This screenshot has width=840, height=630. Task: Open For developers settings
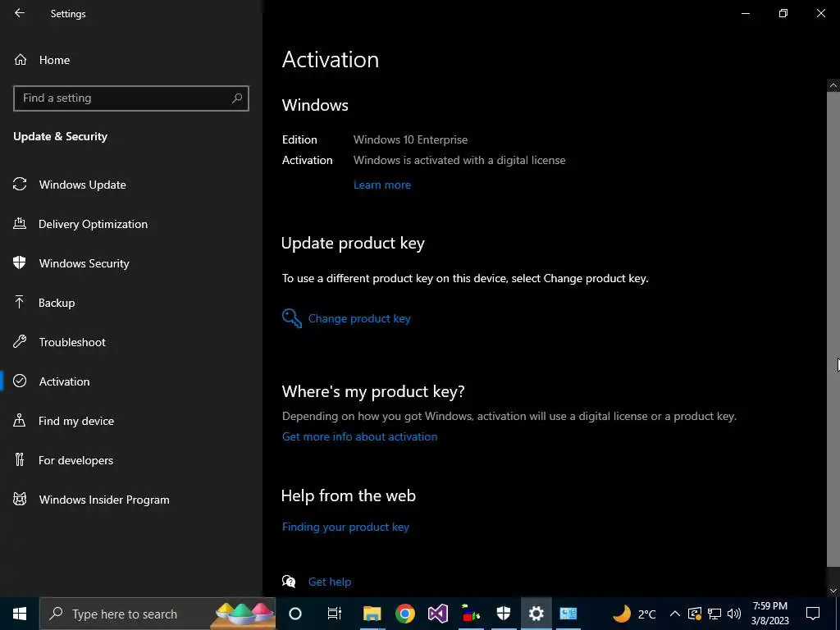(75, 460)
